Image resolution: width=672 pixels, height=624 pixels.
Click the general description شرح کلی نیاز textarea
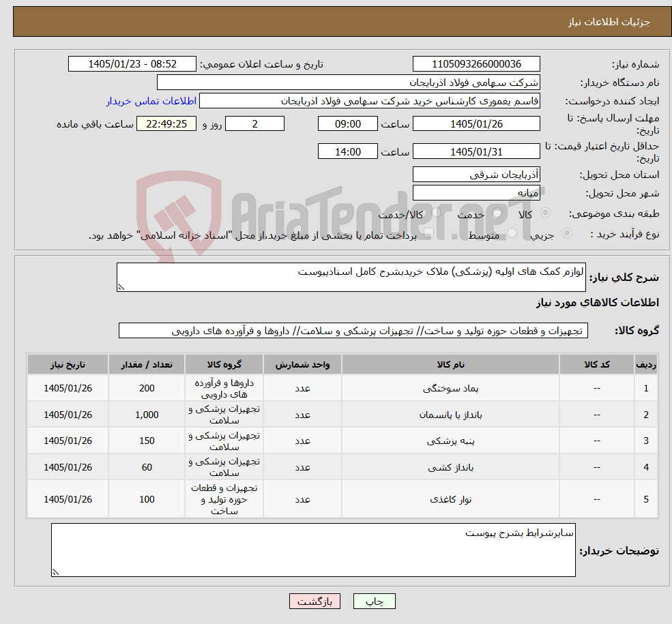pyautogui.click(x=351, y=277)
